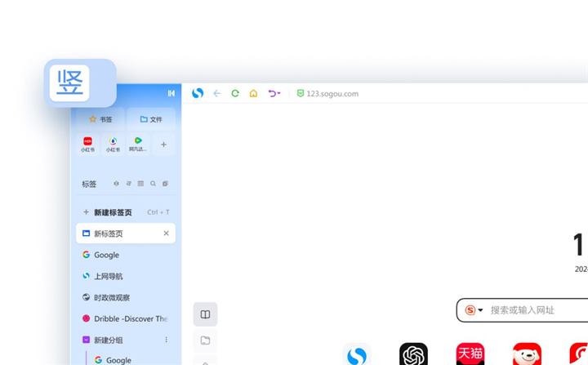Collapse the vertical tab sidebar
The width and height of the screenshot is (588, 365).
coord(171,93)
